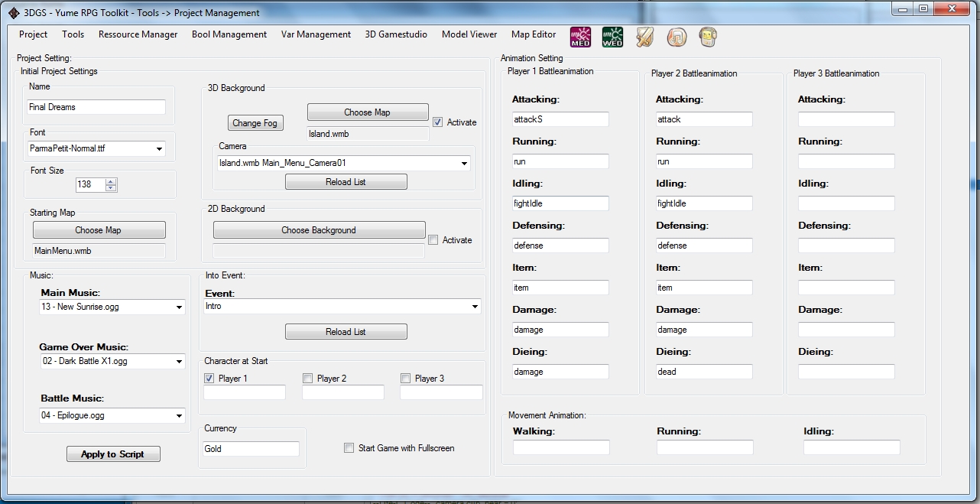
Task: Click the Change Fog button
Action: pos(255,123)
